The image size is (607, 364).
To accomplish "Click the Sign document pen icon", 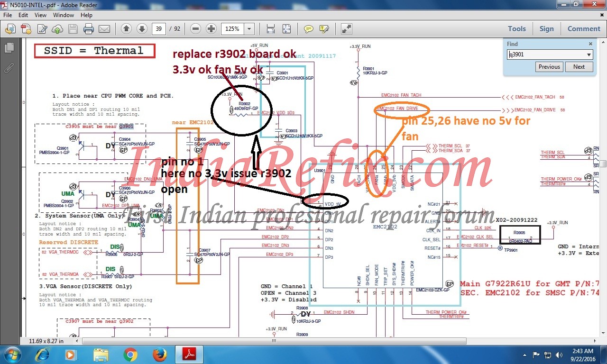I will [x=42, y=29].
